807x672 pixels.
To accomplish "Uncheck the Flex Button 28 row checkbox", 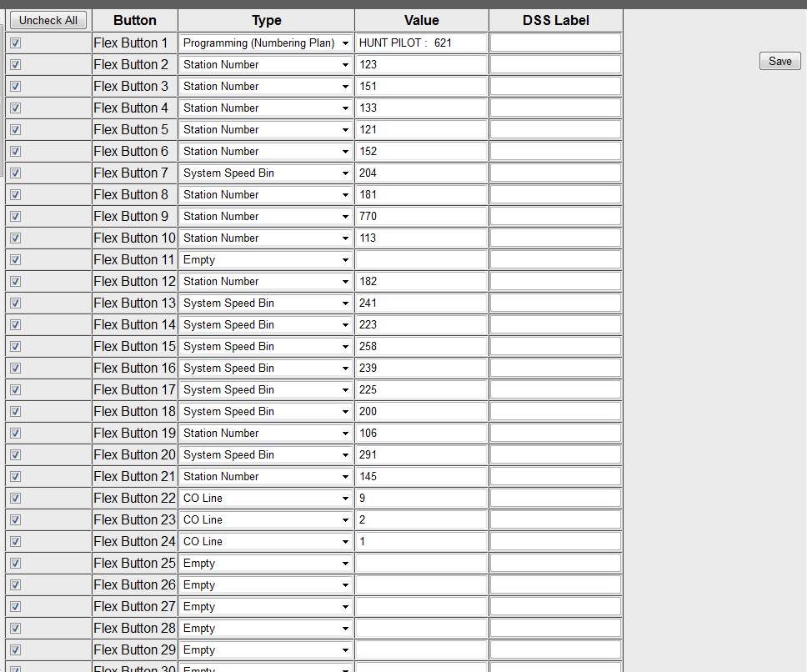I will (x=16, y=629).
